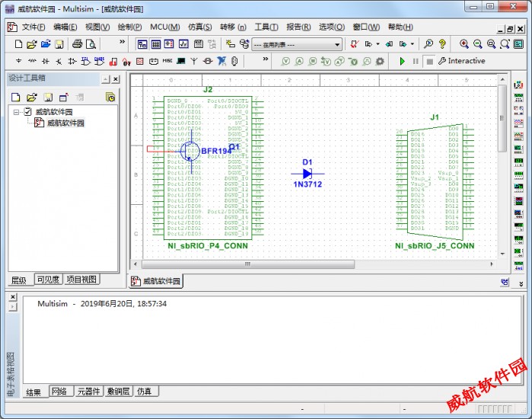Open the Grapher view icon
The image size is (532, 419).
click(x=183, y=44)
